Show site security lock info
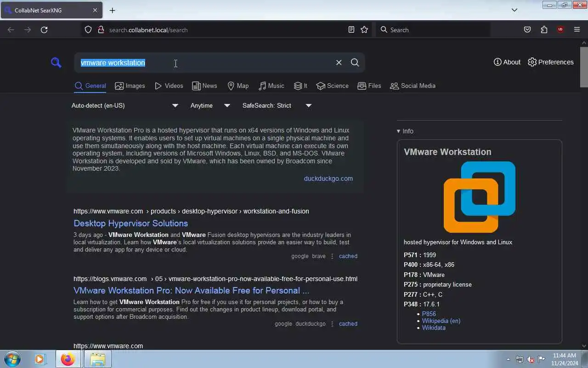The width and height of the screenshot is (588, 368). pyautogui.click(x=101, y=30)
